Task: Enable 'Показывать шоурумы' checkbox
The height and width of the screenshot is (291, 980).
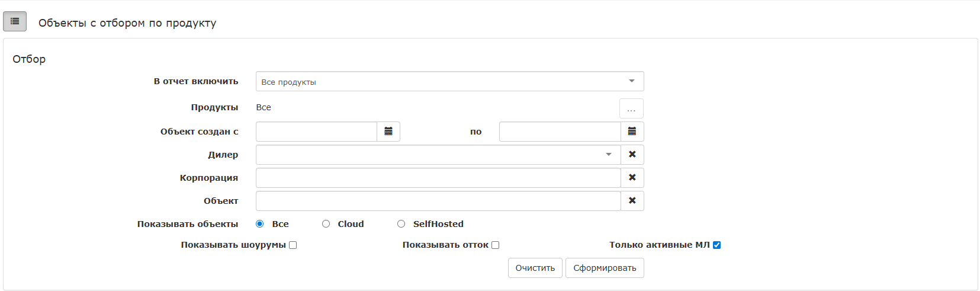Action: click(x=293, y=245)
